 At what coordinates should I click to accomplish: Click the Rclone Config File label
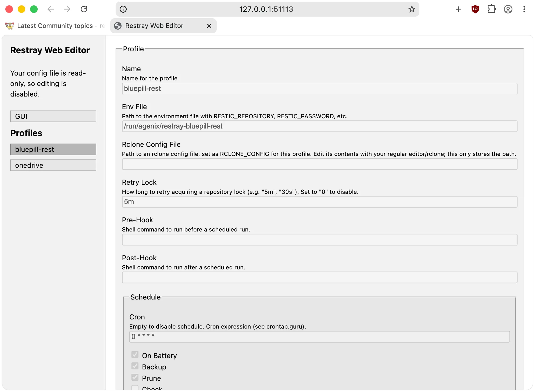click(x=151, y=144)
